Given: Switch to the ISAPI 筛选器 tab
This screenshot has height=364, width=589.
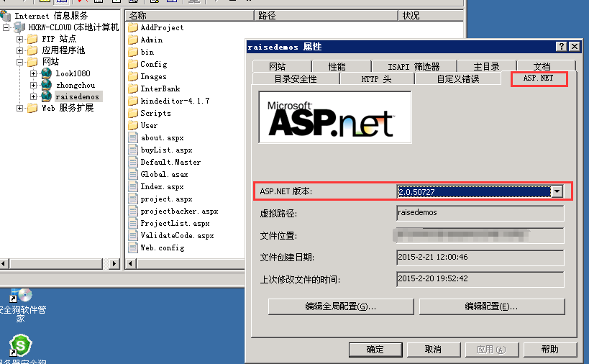Looking at the screenshot, I should click(414, 66).
